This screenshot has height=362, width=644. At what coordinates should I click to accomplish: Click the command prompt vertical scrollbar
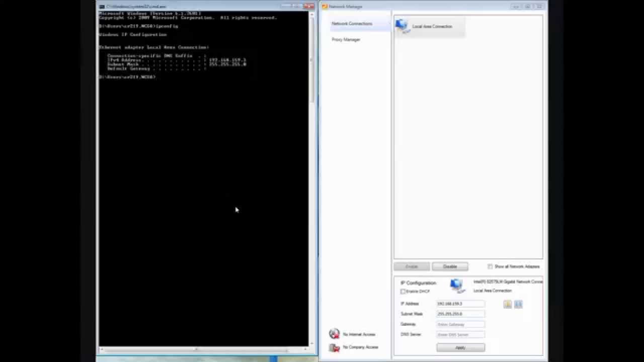[x=311, y=178]
